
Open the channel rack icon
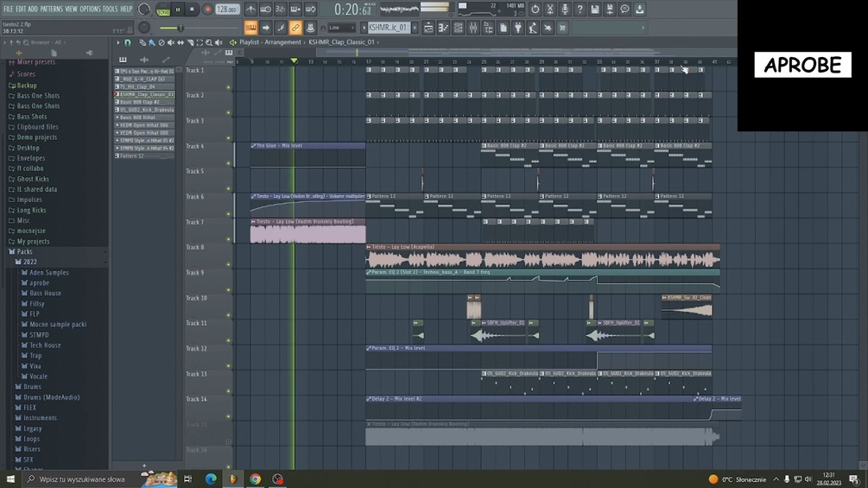pos(459,28)
